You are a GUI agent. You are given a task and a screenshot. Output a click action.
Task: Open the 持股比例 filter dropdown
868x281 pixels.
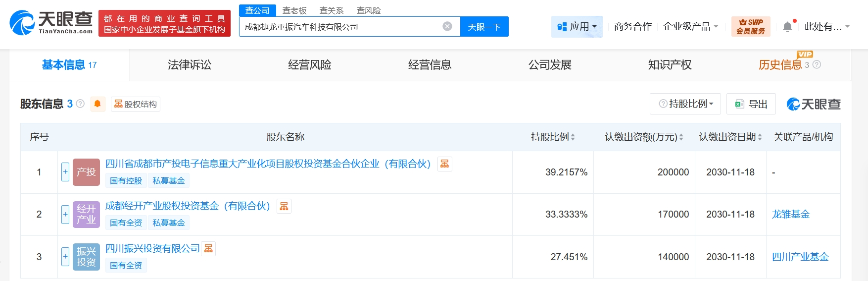point(685,104)
